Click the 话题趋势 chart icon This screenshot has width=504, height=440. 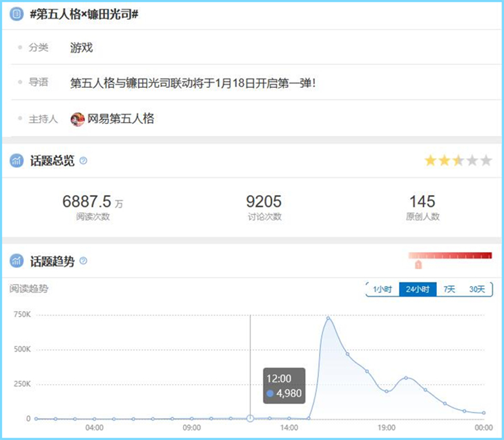point(16,261)
